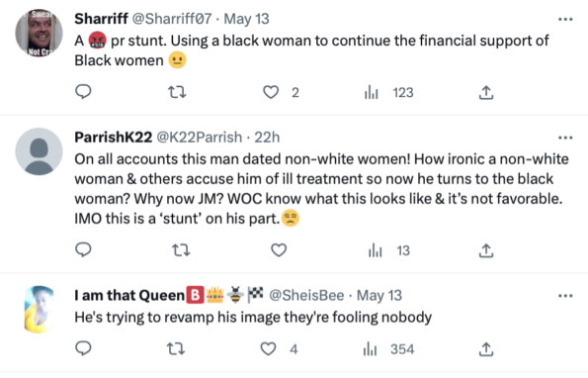Screen dimensions: 588x378
Task: Open more options on Sharriff's tweet
Action: [x=565, y=19]
